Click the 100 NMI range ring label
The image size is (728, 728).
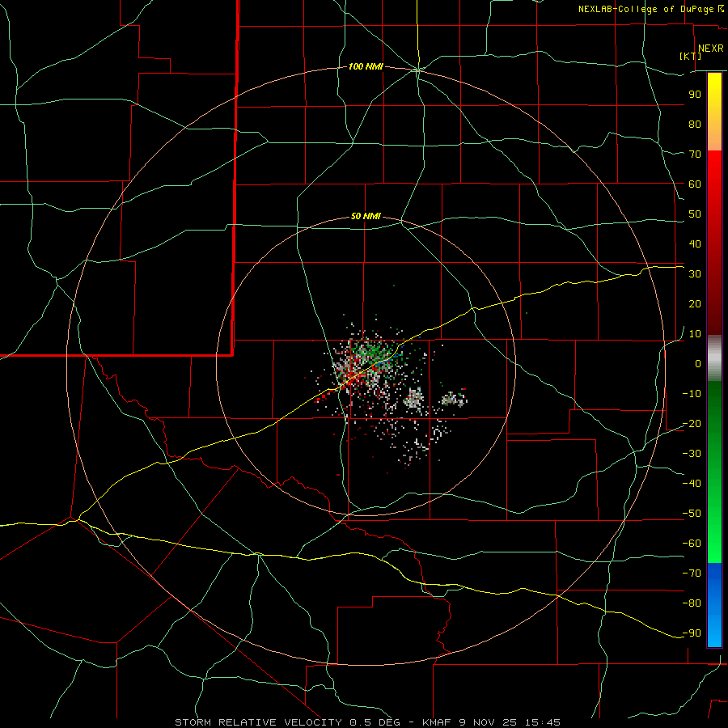tap(366, 67)
